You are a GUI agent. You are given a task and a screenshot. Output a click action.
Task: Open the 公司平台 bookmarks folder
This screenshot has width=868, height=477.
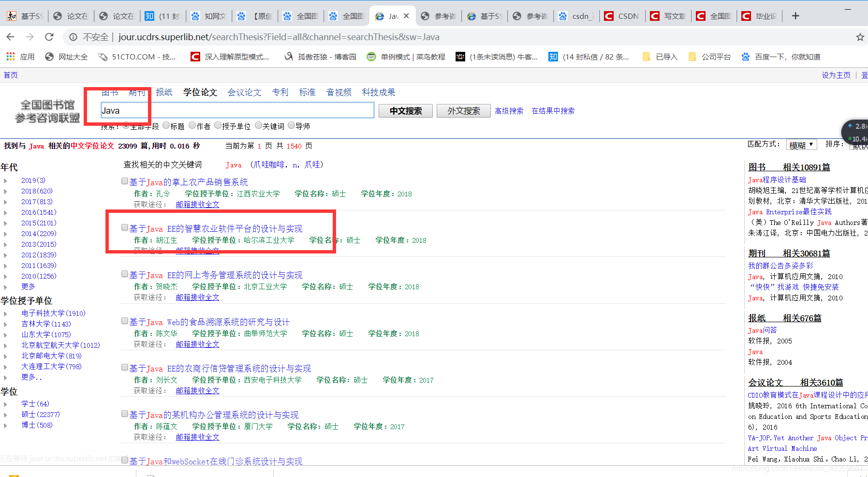(x=709, y=57)
